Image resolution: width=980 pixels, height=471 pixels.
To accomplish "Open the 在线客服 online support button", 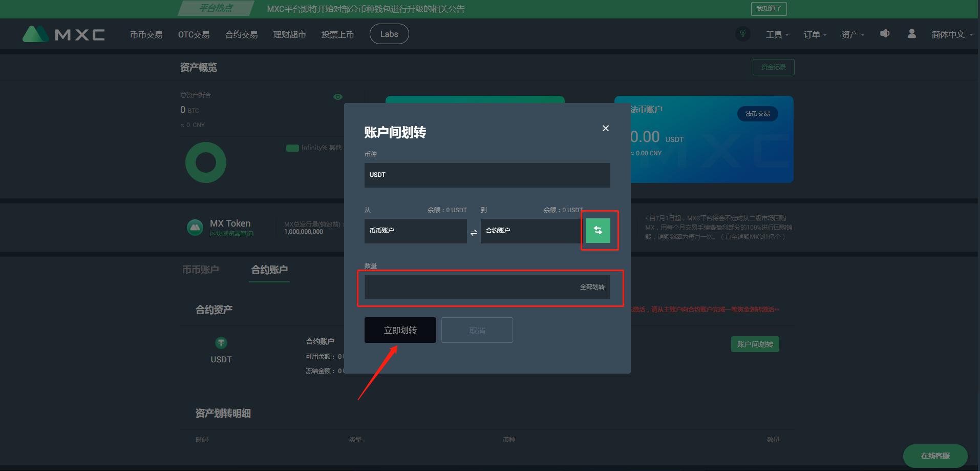I will (935, 456).
